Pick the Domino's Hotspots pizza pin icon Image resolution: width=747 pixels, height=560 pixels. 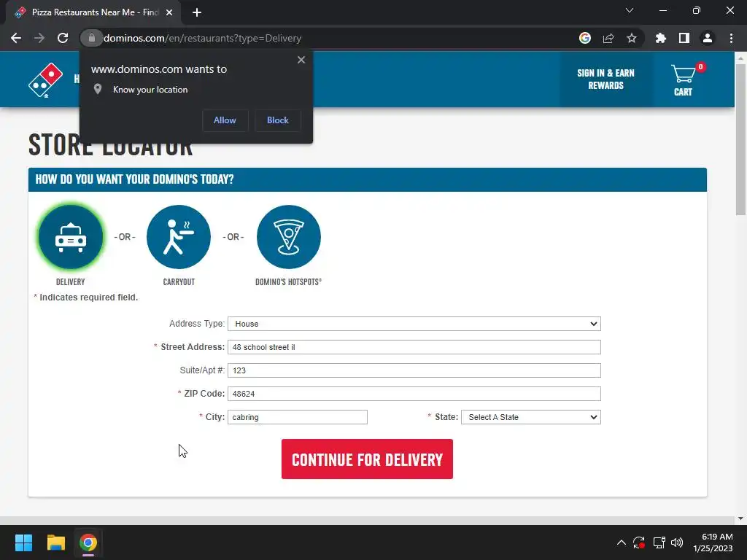(289, 237)
